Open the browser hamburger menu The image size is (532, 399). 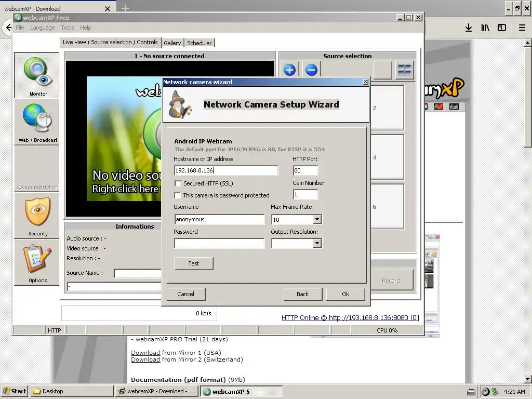click(x=522, y=28)
